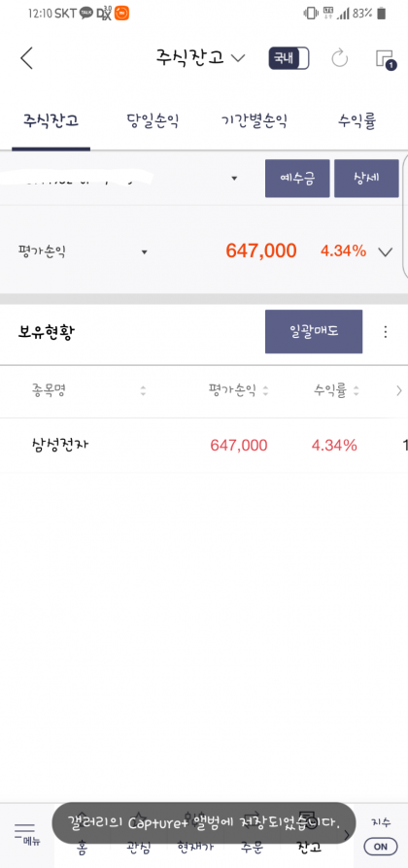Tap the 일괄매도 button

(314, 332)
